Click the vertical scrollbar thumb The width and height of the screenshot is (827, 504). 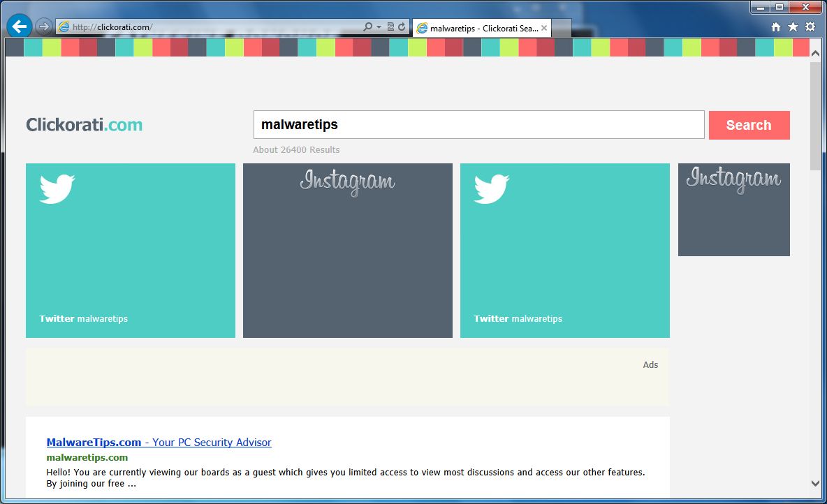pos(815,116)
